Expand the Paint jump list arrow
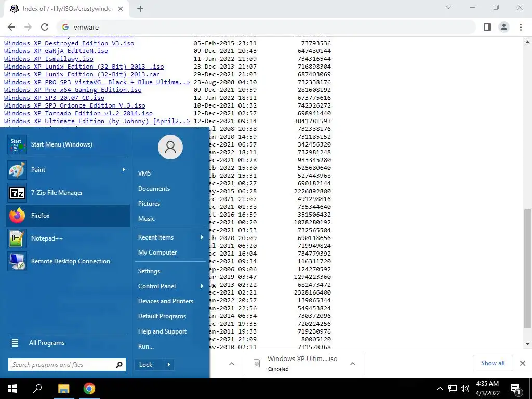The height and width of the screenshot is (399, 532). (x=124, y=170)
